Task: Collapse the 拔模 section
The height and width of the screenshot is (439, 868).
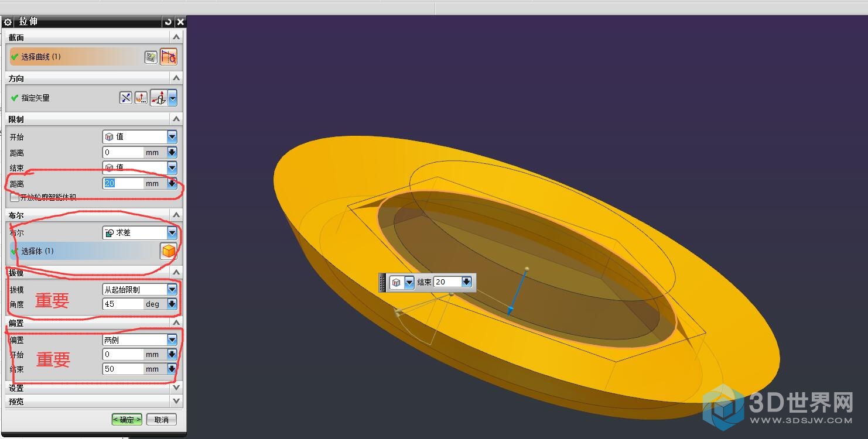Action: [x=176, y=272]
